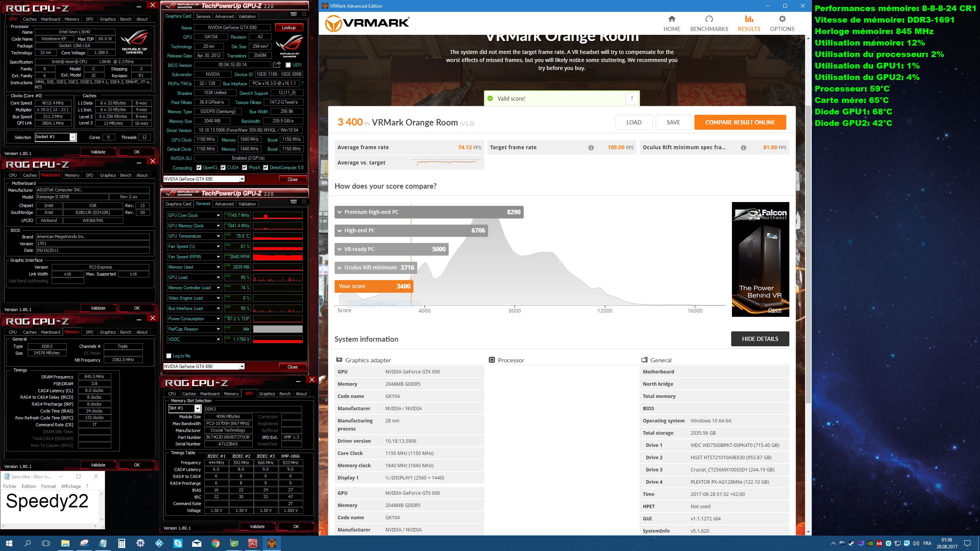The width and height of the screenshot is (980, 551).
Task: Open the GPU Temperature sensor dropdown
Action: [218, 236]
